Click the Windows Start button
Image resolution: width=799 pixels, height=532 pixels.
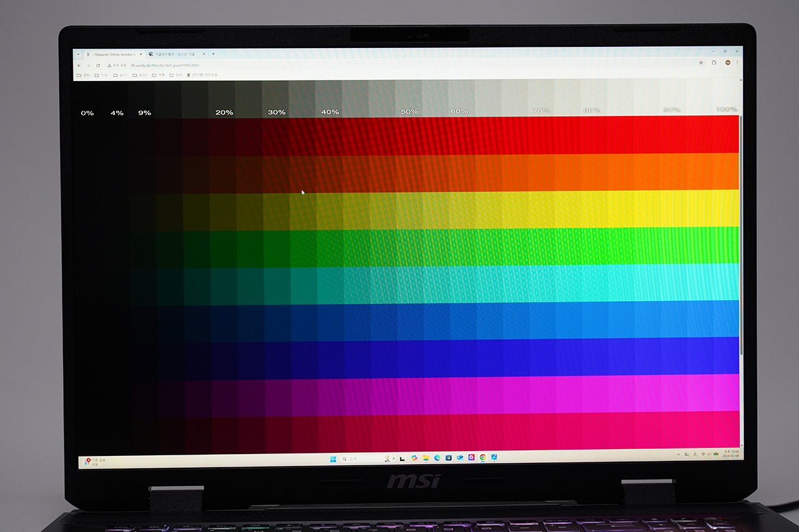coord(333,458)
